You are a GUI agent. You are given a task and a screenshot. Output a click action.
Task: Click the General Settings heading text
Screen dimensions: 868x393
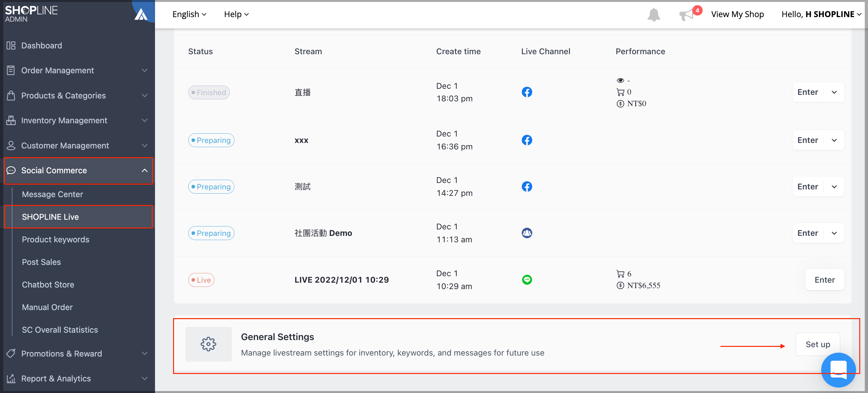(x=277, y=337)
